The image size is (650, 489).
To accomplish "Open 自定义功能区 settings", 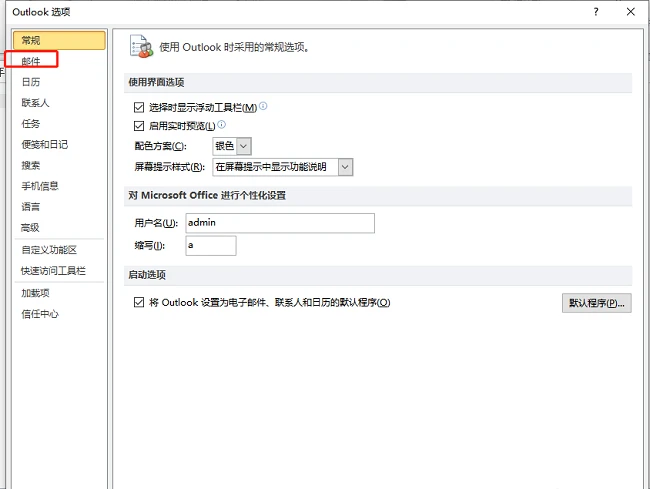I will tap(49, 250).
